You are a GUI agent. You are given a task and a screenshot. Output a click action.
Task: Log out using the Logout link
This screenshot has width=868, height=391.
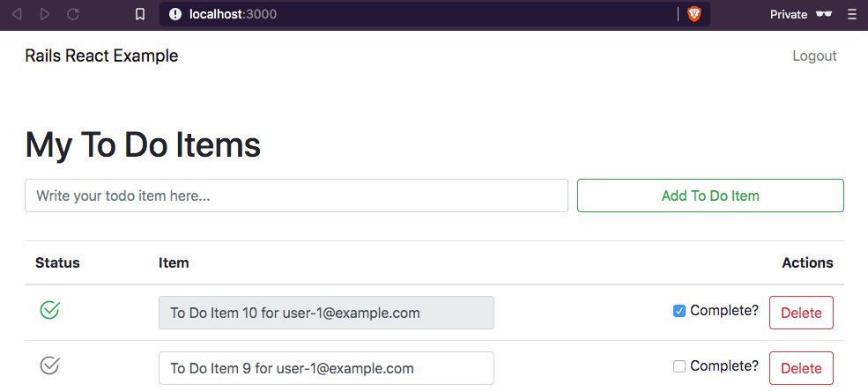tap(814, 55)
